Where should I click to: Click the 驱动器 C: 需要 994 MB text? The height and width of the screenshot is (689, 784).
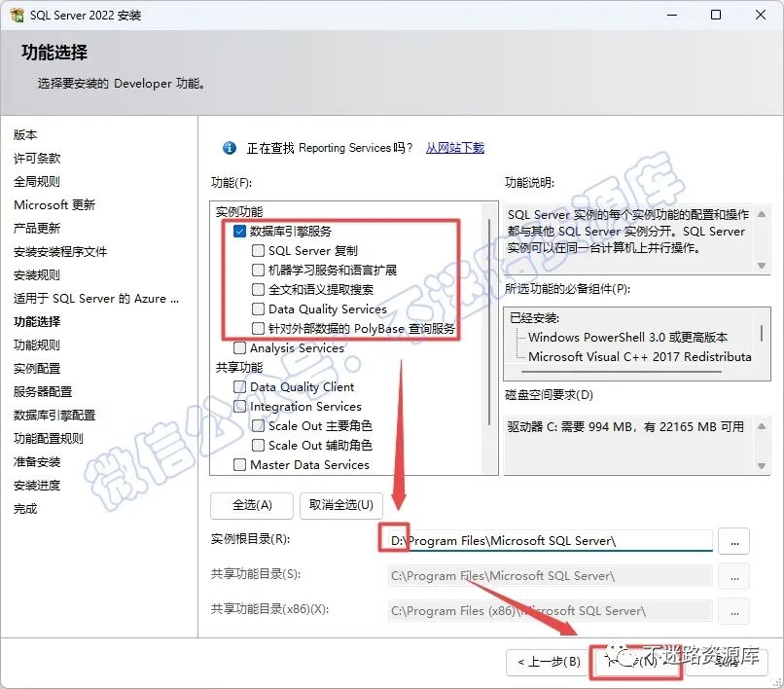click(x=625, y=427)
